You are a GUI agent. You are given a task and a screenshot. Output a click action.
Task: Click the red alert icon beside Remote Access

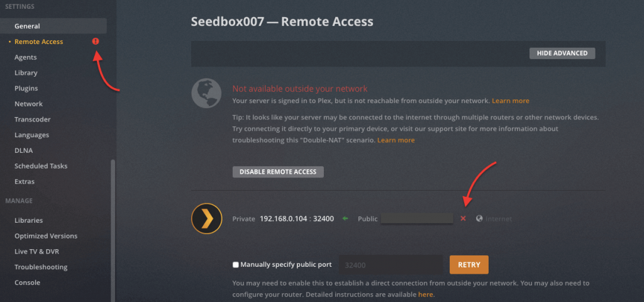point(96,42)
